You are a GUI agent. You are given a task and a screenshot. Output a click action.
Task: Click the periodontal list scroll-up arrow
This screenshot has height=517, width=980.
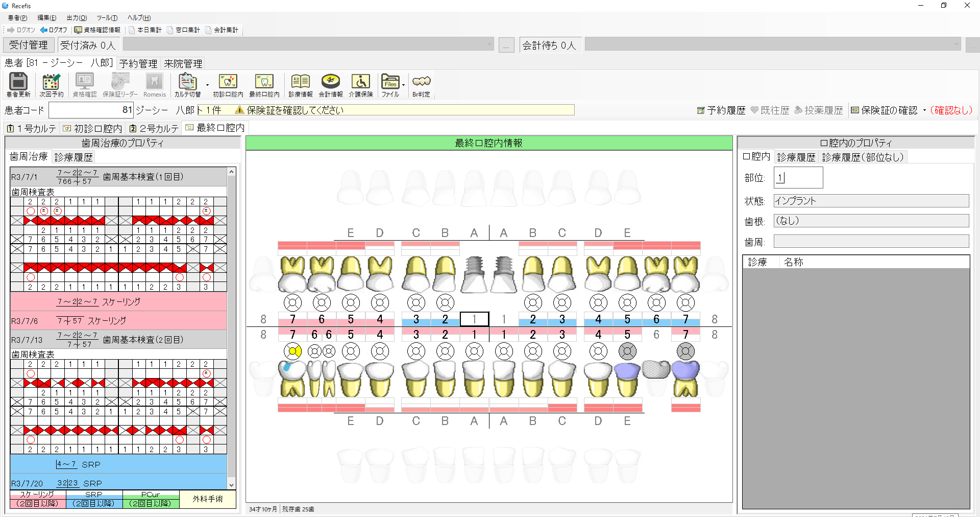[231, 172]
